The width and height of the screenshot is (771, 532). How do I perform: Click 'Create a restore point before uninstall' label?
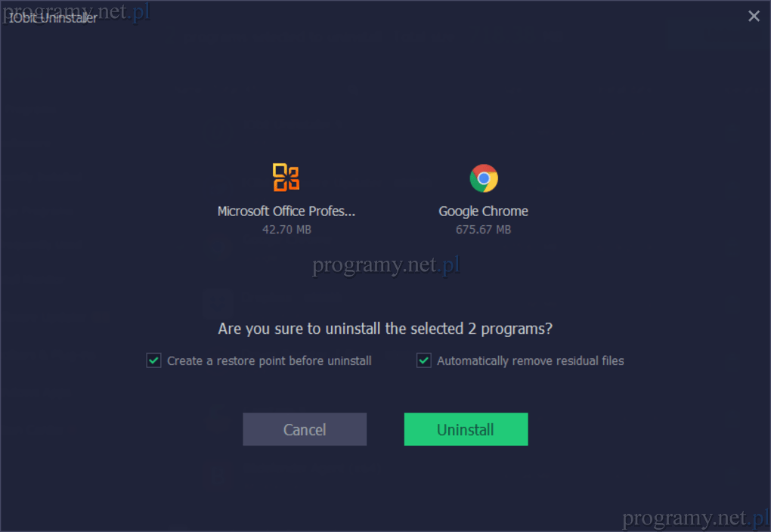[269, 361]
